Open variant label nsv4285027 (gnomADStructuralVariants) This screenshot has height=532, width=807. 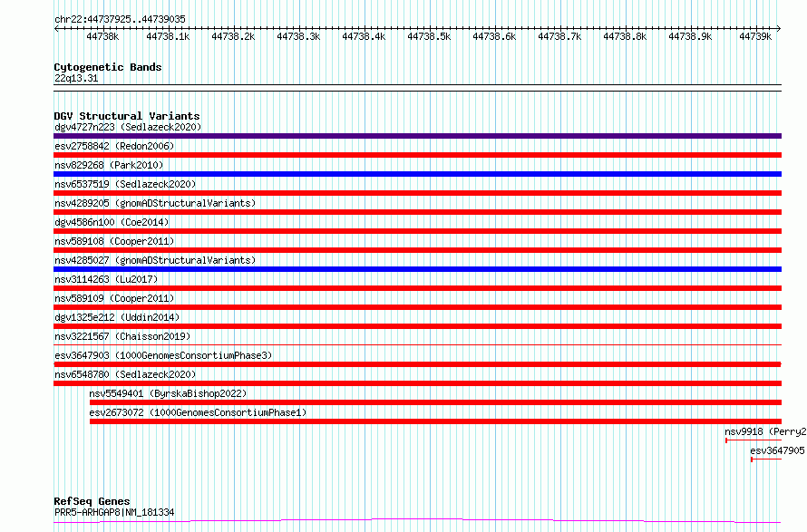pos(155,260)
